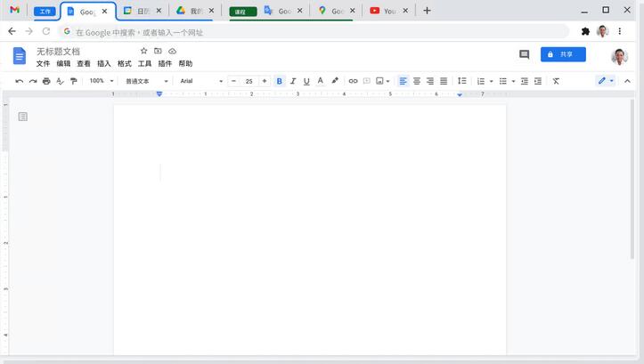Toggle underline formatting
644x364 pixels.
[306, 81]
